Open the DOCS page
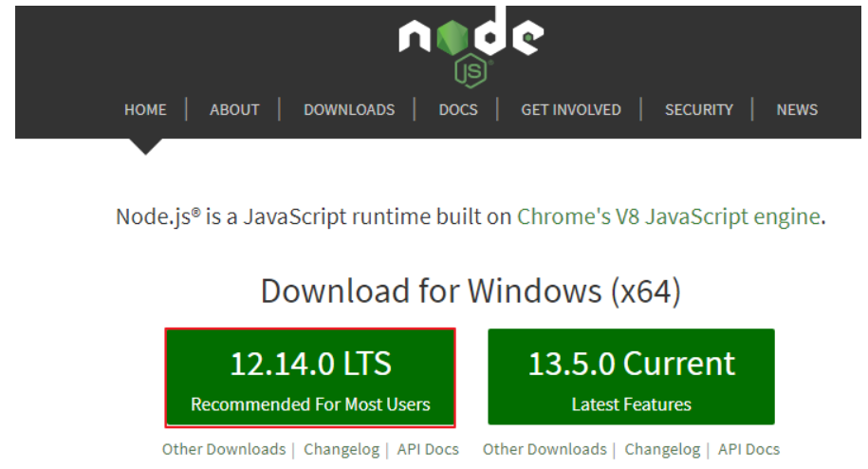This screenshot has height=469, width=868. (458, 109)
